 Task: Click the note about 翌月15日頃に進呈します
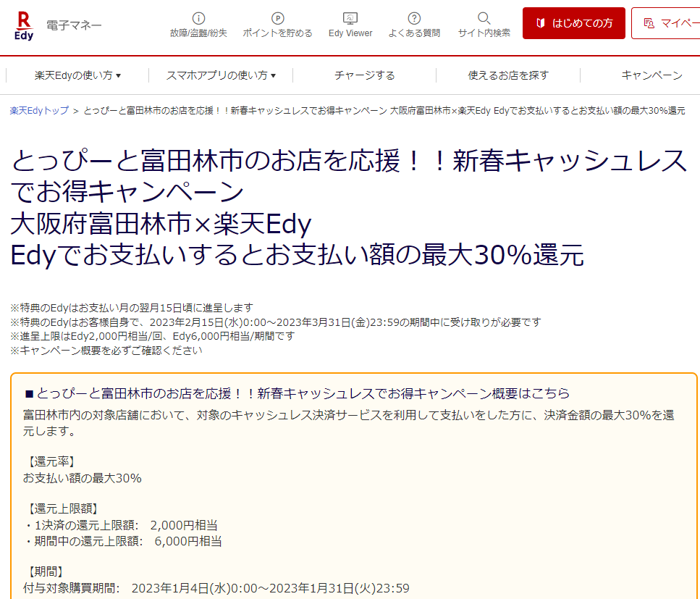tap(132, 308)
